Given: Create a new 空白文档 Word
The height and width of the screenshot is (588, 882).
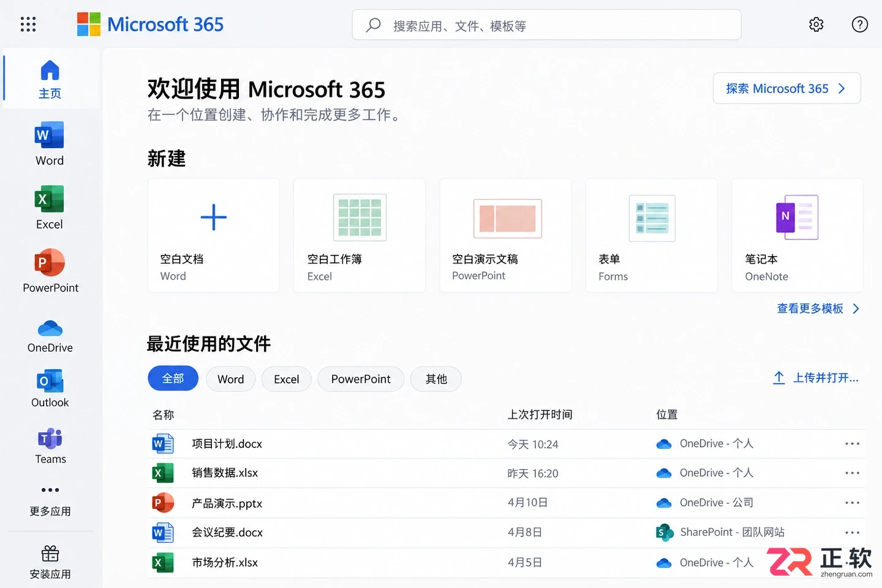Looking at the screenshot, I should point(214,235).
